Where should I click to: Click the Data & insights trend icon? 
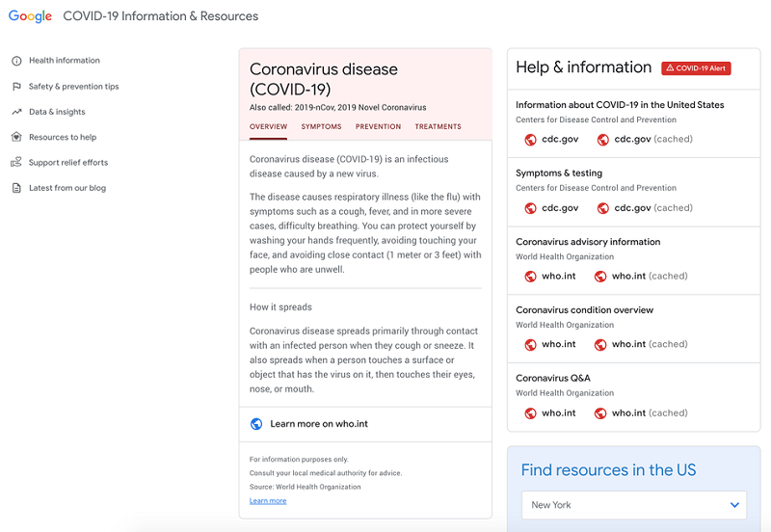[16, 112]
